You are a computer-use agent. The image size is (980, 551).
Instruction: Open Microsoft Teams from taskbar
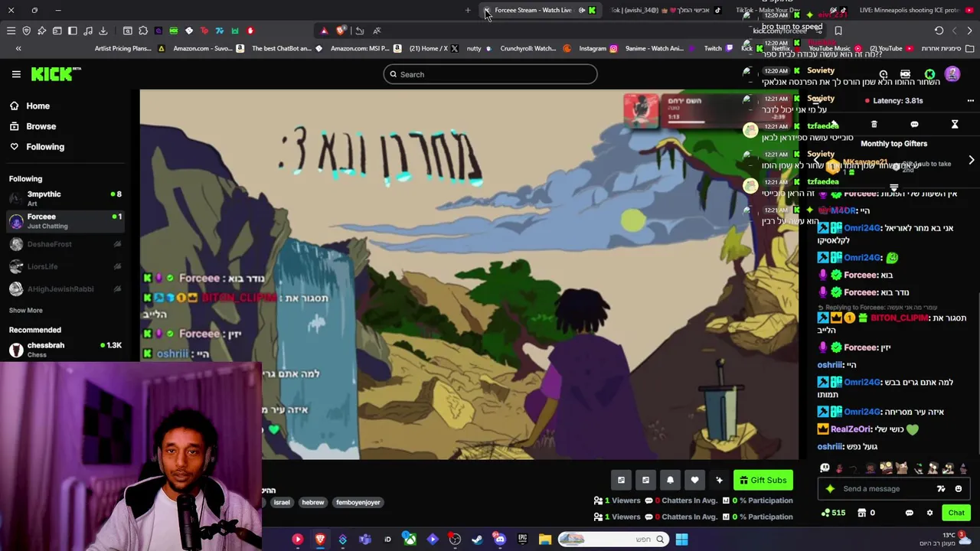point(364,540)
